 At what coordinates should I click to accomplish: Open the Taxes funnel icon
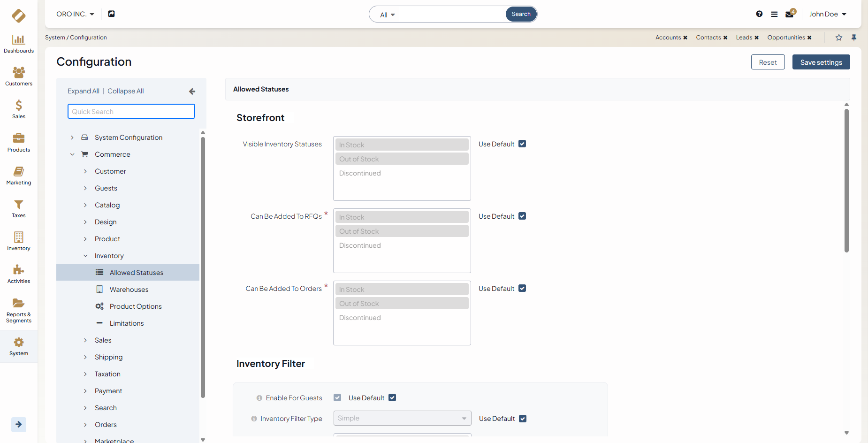pos(19,205)
